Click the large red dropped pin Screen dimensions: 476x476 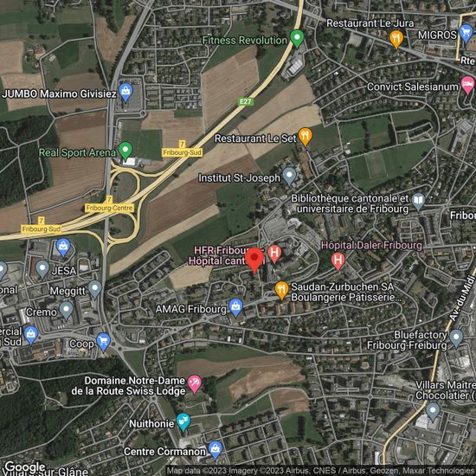click(x=254, y=261)
